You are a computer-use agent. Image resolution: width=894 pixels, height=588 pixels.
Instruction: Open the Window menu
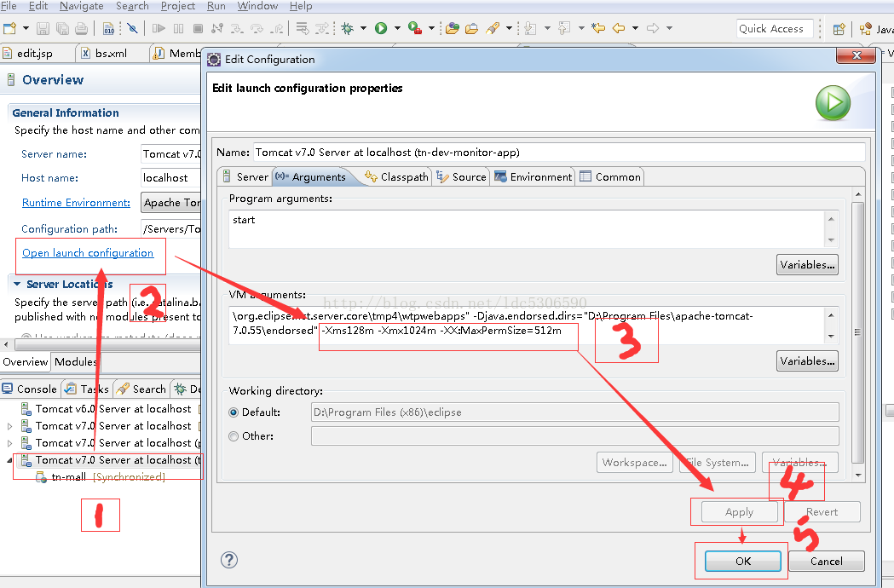(257, 6)
